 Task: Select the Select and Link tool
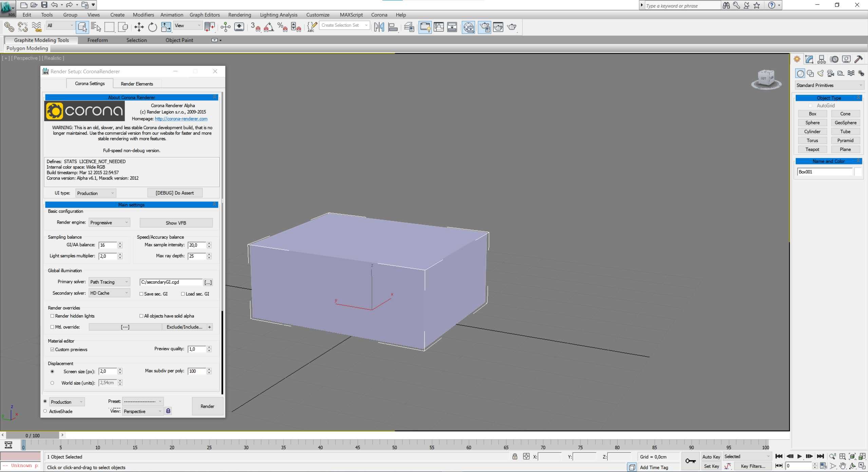(9, 26)
